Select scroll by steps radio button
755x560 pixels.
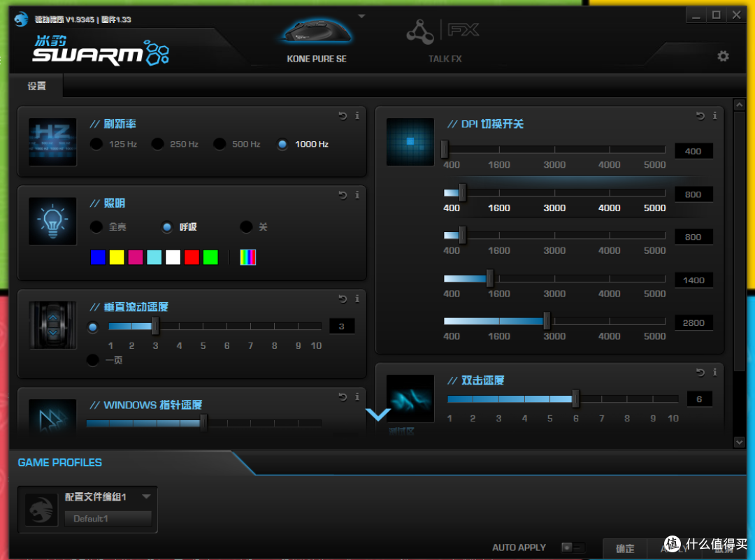[x=93, y=327]
